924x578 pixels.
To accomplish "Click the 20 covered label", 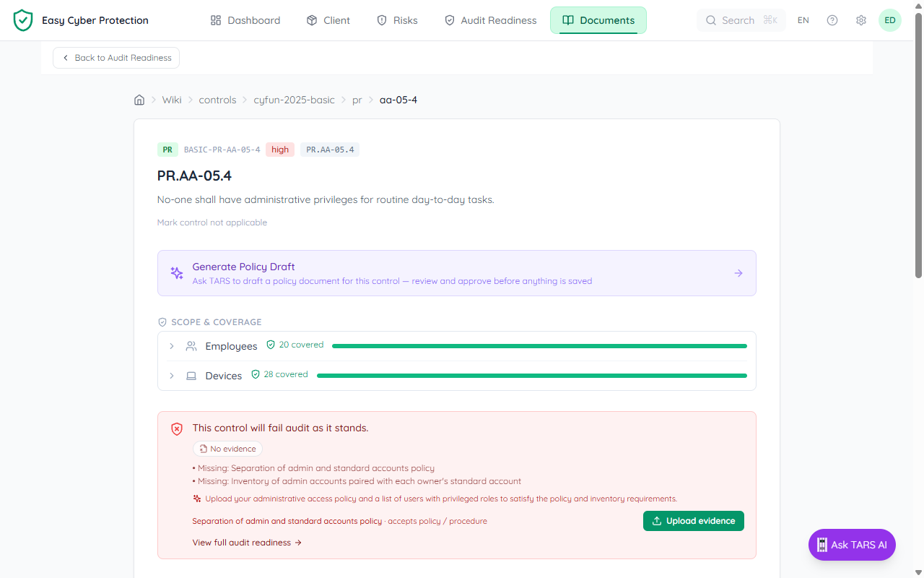I will tap(295, 345).
